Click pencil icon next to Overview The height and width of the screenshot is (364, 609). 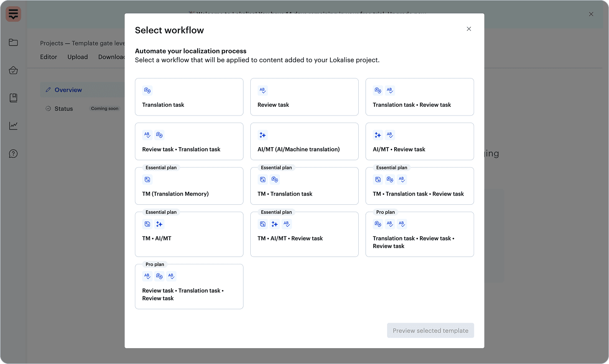pyautogui.click(x=48, y=90)
